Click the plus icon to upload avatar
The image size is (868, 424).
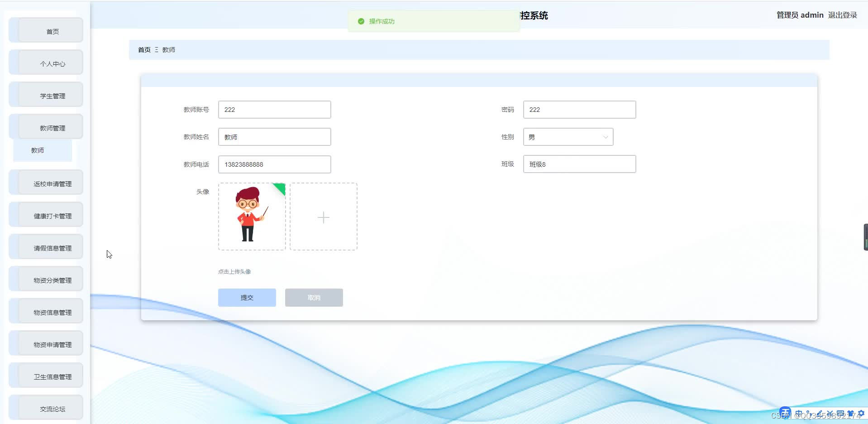[324, 217]
